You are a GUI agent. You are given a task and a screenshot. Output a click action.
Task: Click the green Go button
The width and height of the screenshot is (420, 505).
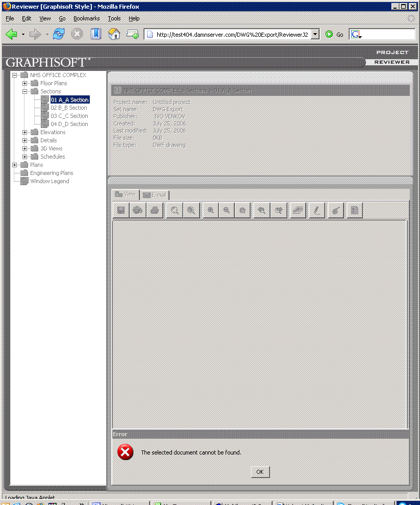tap(334, 35)
